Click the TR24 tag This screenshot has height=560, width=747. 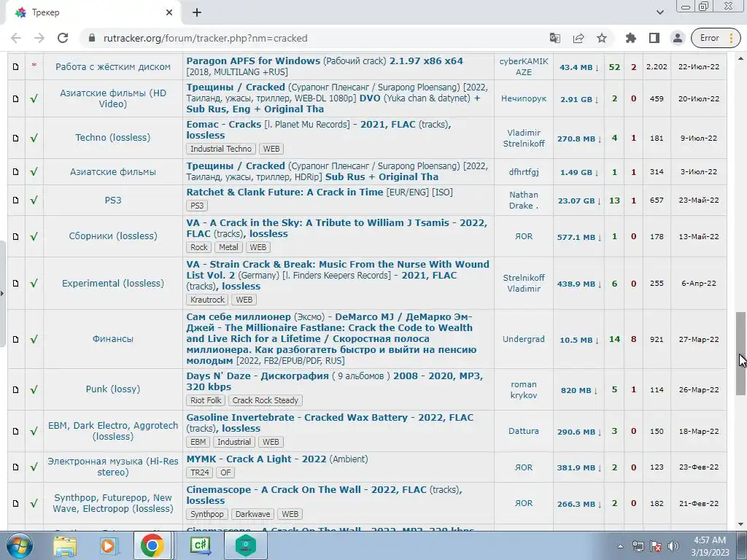tap(200, 472)
